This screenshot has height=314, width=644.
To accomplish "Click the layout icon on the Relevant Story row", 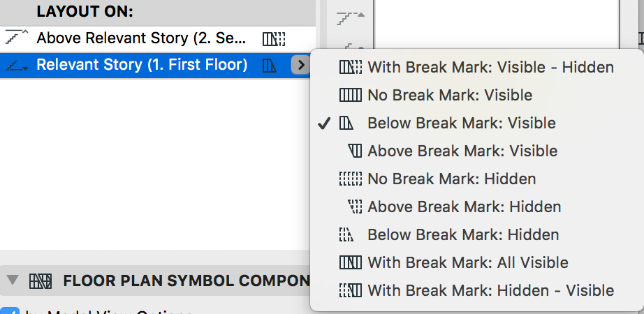I will coord(270,66).
